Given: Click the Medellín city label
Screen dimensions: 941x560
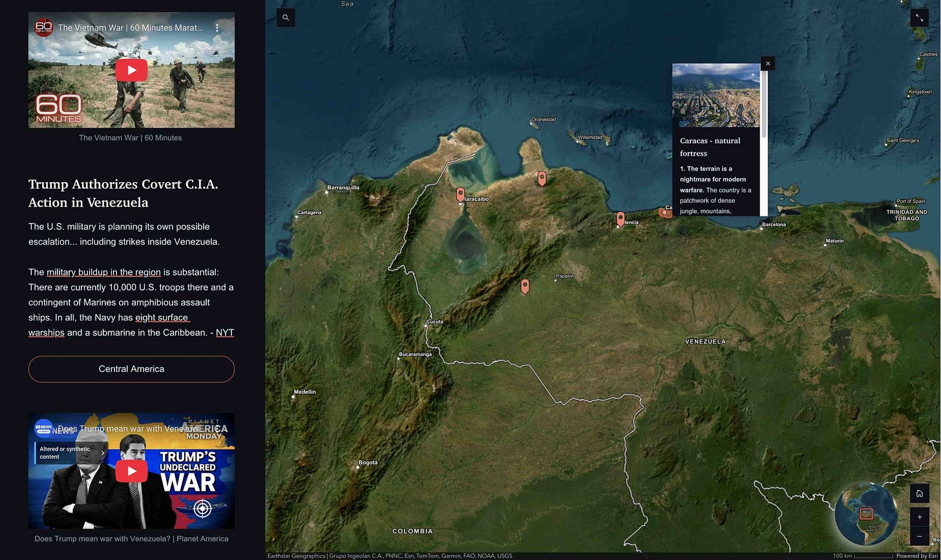Looking at the screenshot, I should pyautogui.click(x=304, y=392).
